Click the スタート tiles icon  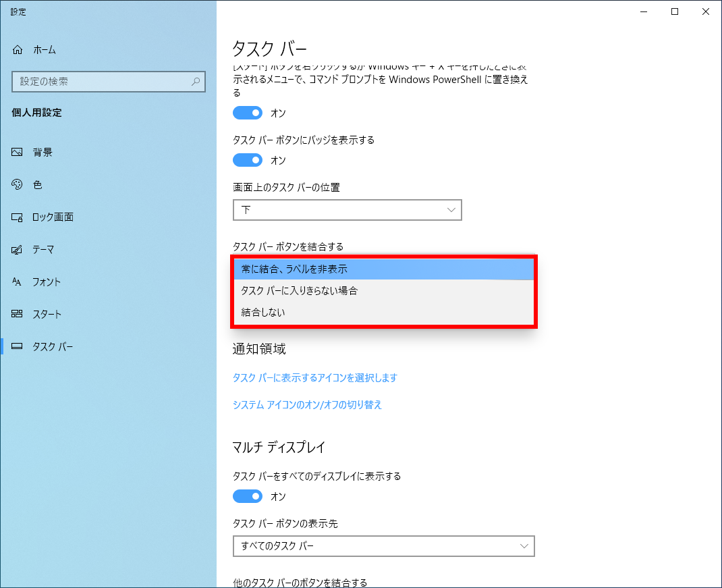point(17,314)
